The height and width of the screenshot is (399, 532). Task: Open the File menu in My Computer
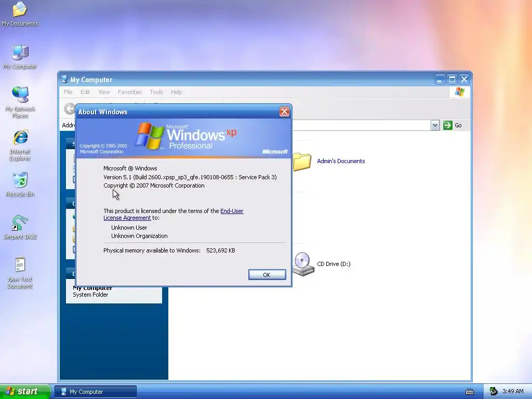point(68,92)
